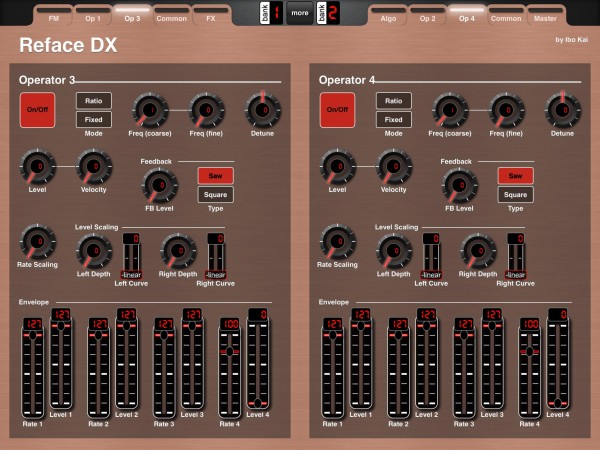This screenshot has height=450, width=600.
Task: Open Operator 3 Left Curve selector
Action: coord(131,256)
